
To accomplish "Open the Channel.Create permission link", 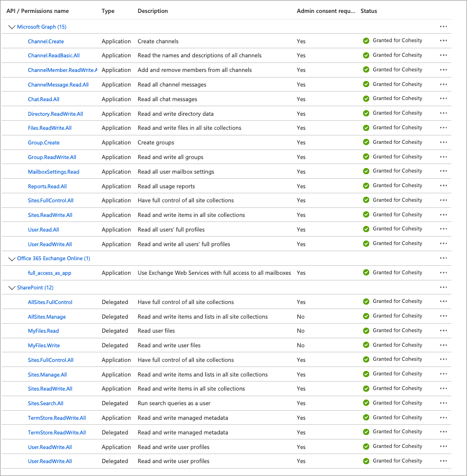I will pyautogui.click(x=46, y=41).
